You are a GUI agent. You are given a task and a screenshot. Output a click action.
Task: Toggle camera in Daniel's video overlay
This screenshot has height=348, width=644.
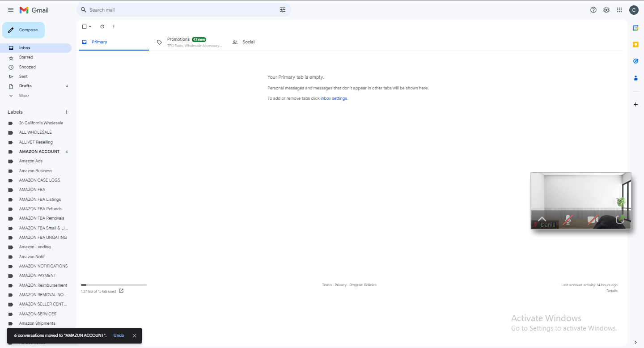coord(593,220)
